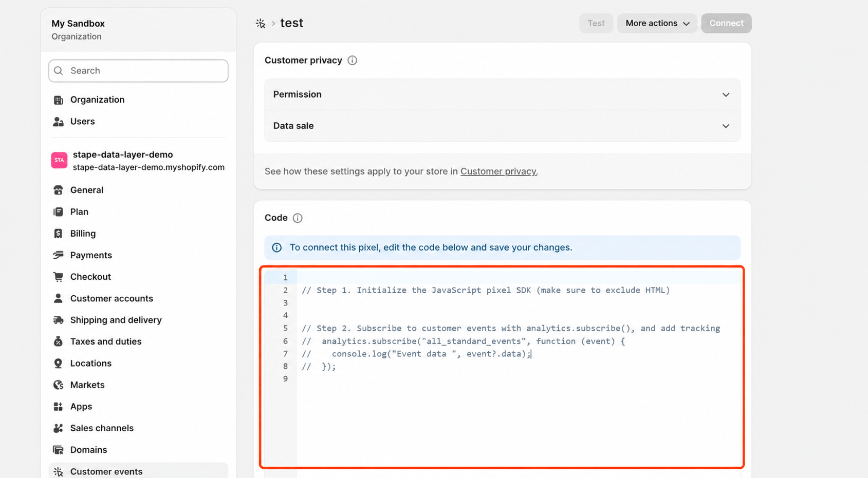Screen dimensions: 868x478
Task: Go to Shipping and delivery settings
Action: 138,320
